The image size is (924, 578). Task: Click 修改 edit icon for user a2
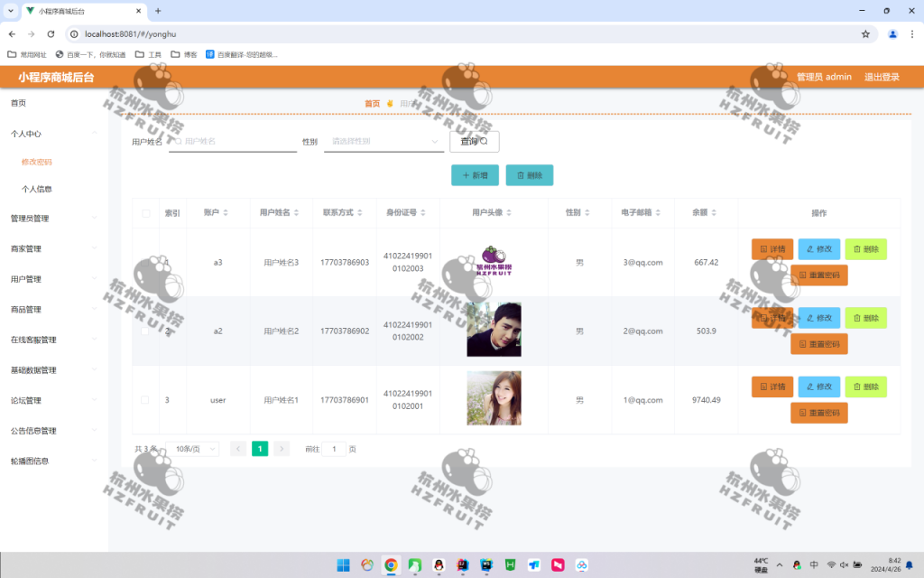pyautogui.click(x=818, y=317)
